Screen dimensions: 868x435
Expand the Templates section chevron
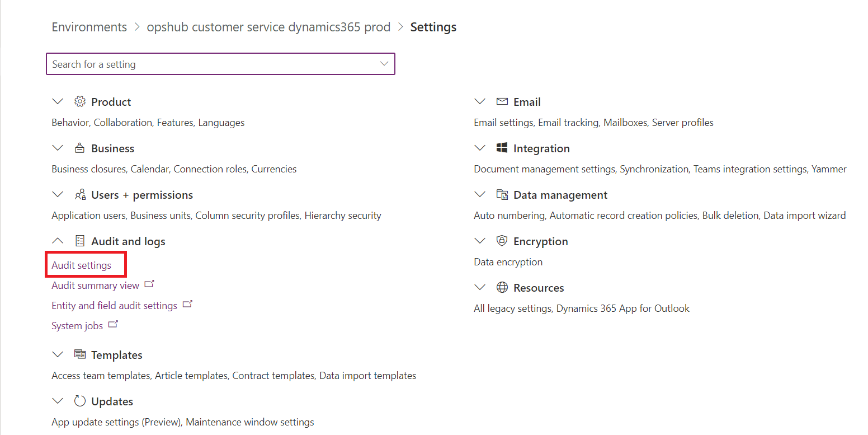[x=58, y=355]
